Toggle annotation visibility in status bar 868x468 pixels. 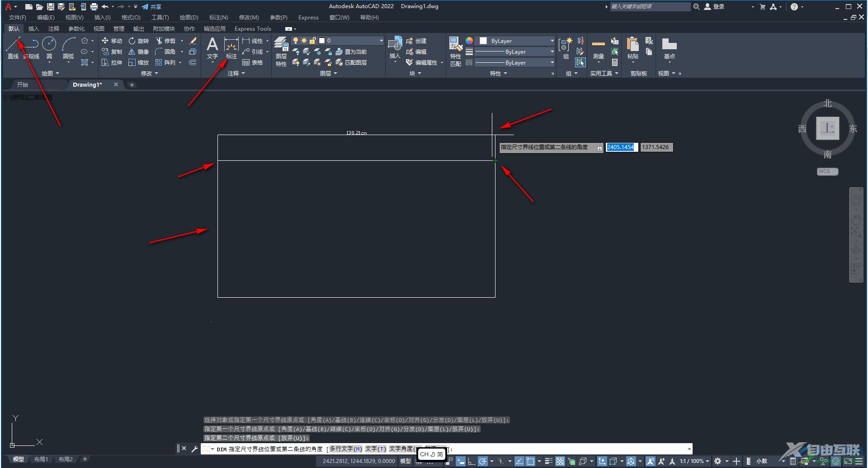click(650, 461)
